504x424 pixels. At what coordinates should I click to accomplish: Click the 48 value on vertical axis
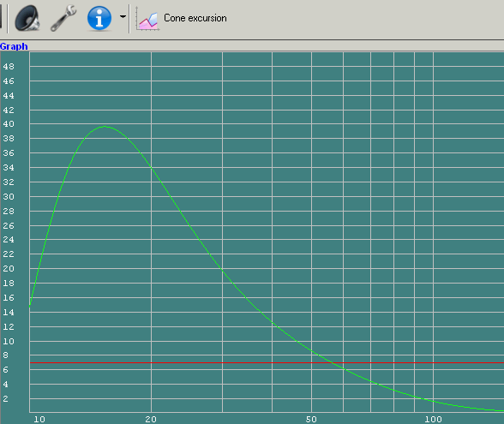(9, 67)
